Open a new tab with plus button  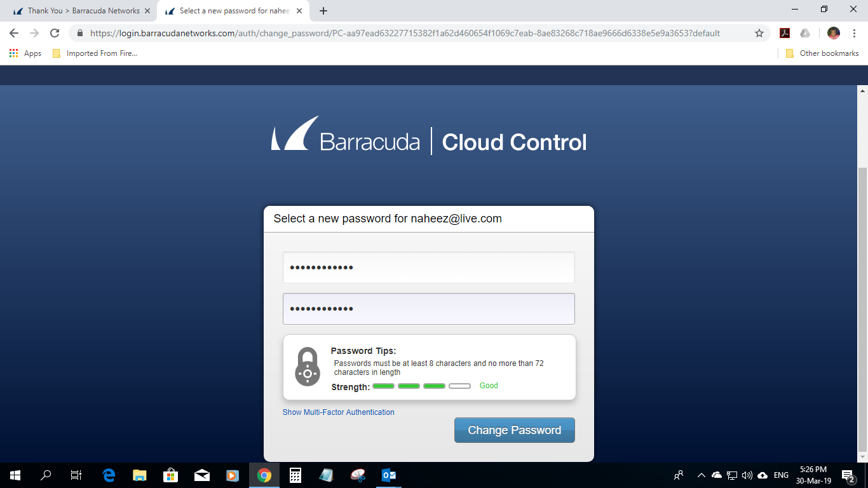[323, 11]
